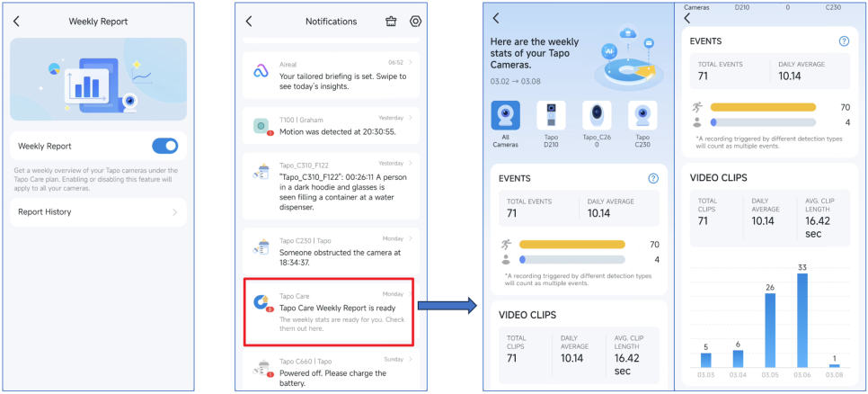
Task: Click the weekly stats cloud illustration
Action: (628, 58)
